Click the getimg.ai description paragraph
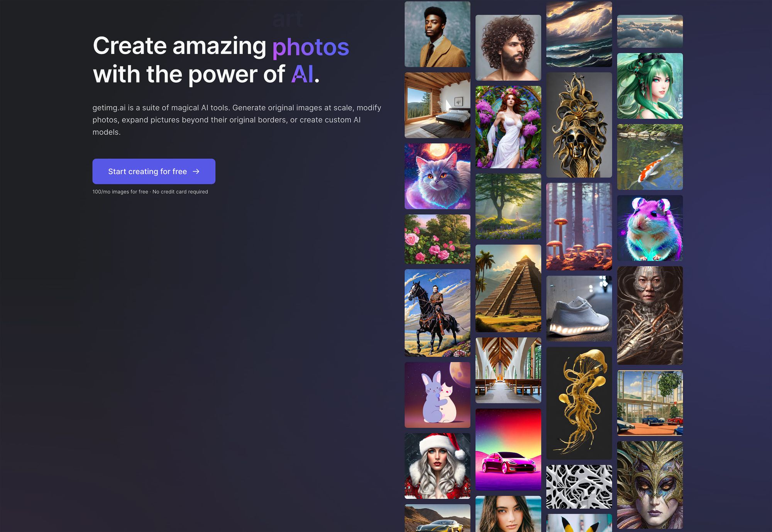Image resolution: width=772 pixels, height=532 pixels. coord(237,120)
